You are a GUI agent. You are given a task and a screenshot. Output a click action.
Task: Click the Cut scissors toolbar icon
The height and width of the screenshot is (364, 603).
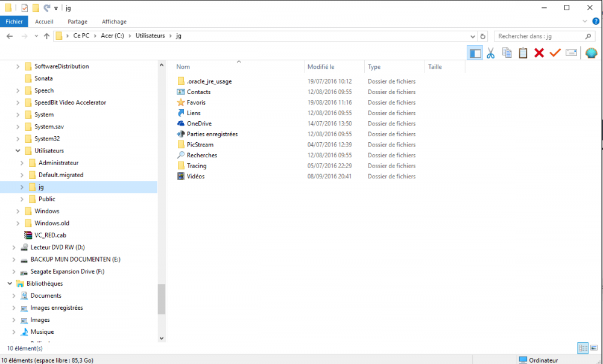click(x=491, y=53)
